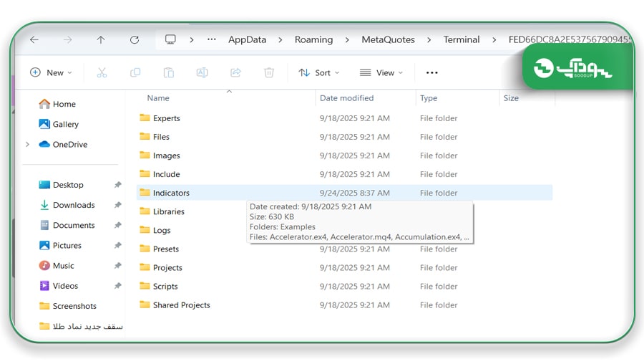
Task: Click the pin icon beside Documents
Action: pos(118,225)
